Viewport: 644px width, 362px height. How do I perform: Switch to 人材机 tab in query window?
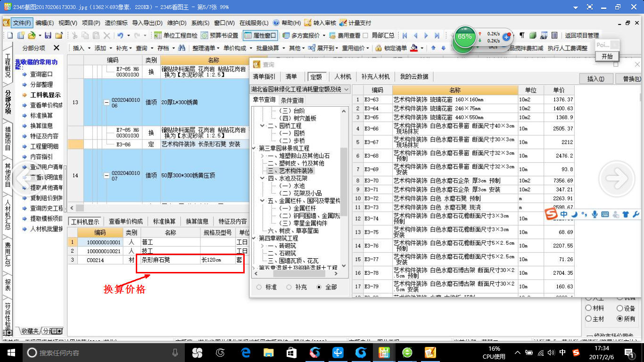[x=343, y=77]
